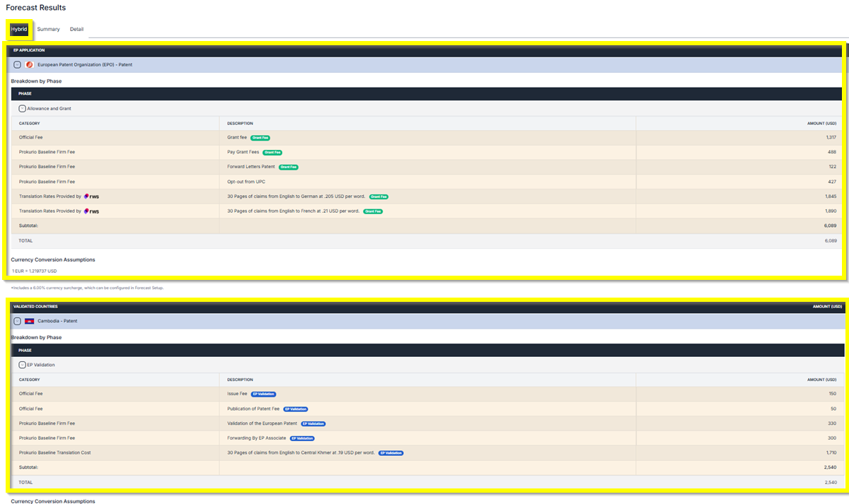
Task: Collapse the European Patent Organization section
Action: click(x=18, y=64)
